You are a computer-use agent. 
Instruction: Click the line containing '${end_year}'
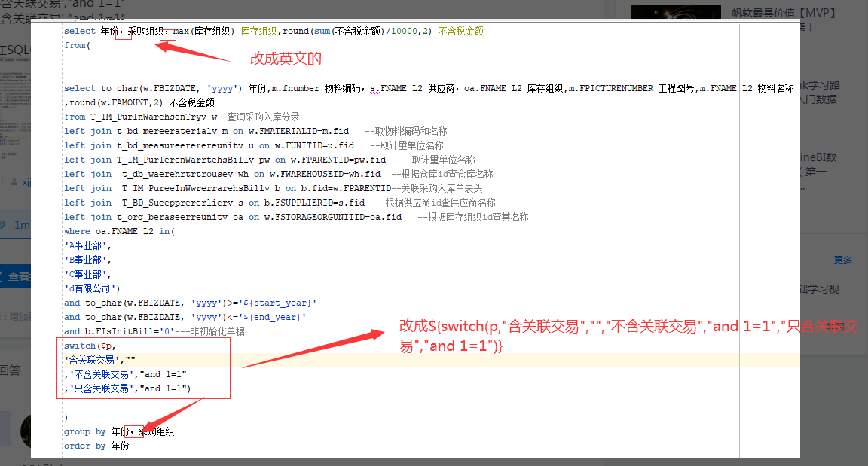(185, 317)
